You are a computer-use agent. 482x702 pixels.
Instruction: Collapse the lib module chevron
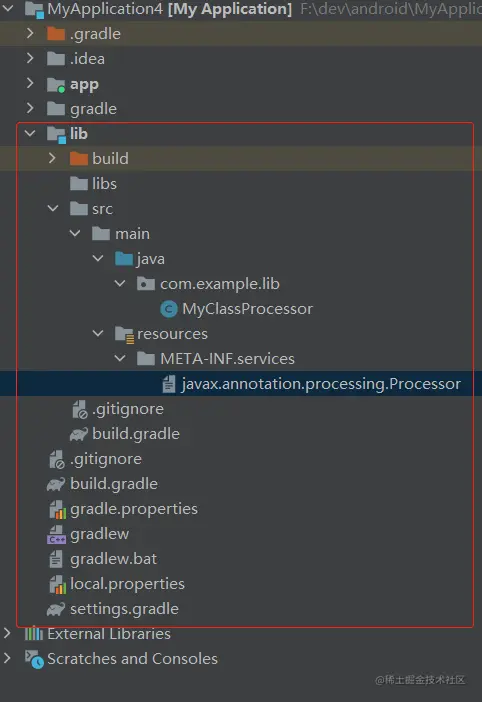(30, 133)
